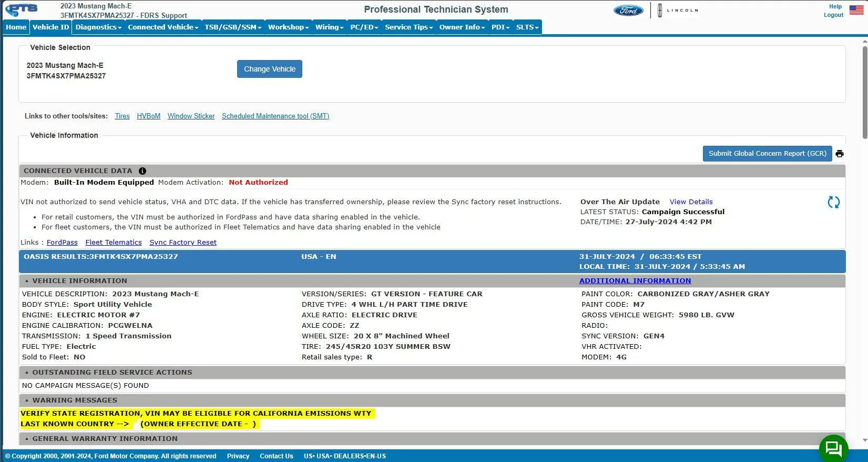
Task: Click the 'Campaign Successful' status text
Action: [683, 212]
